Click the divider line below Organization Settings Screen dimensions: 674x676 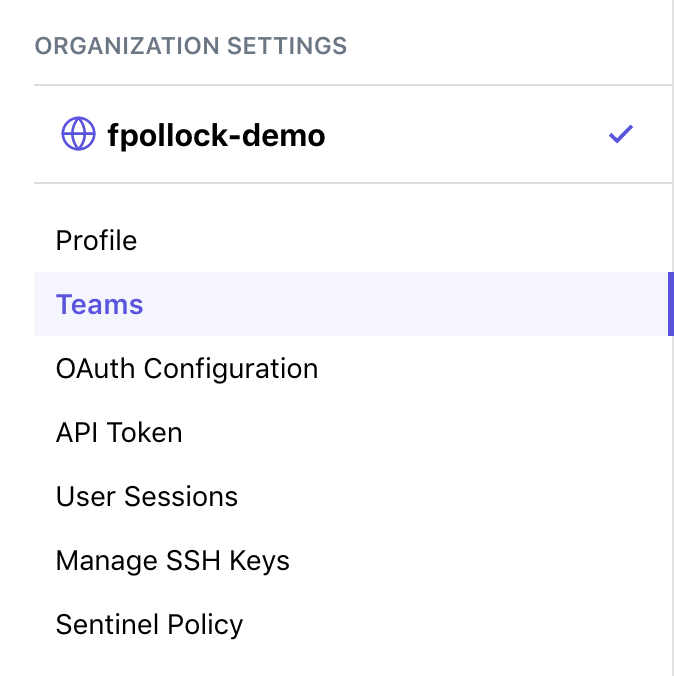coord(350,85)
